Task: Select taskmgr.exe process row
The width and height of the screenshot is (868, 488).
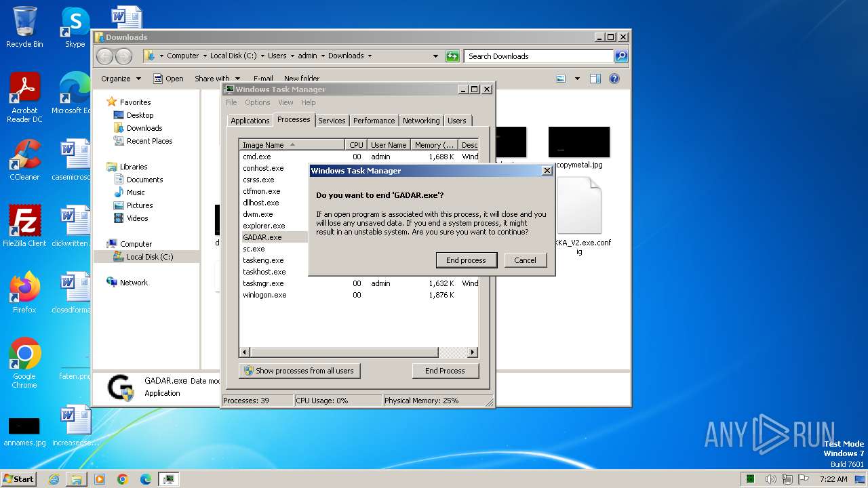Action: [x=359, y=283]
